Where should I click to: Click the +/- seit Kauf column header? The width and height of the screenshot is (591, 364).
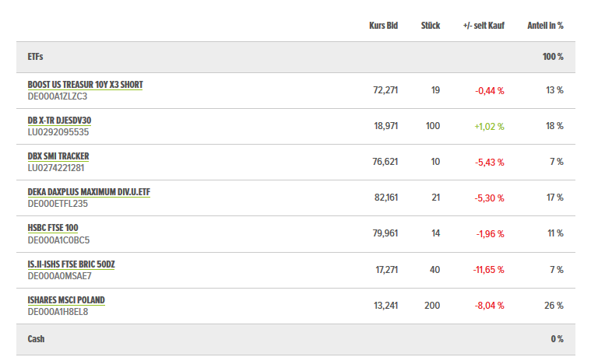484,26
